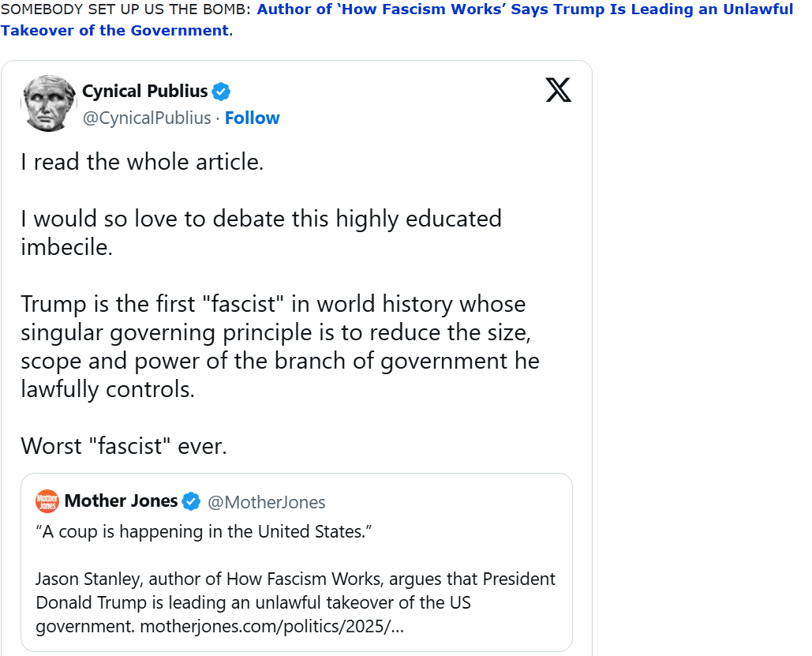The width and height of the screenshot is (812, 656).
Task: Click the 'Worst "fascist" ever' line
Action: click(x=124, y=446)
